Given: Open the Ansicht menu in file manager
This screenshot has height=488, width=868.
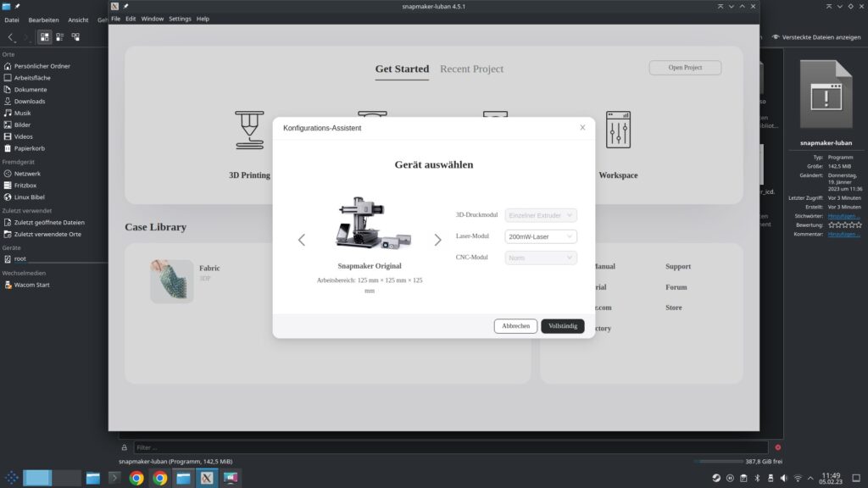Looking at the screenshot, I should click(x=78, y=20).
